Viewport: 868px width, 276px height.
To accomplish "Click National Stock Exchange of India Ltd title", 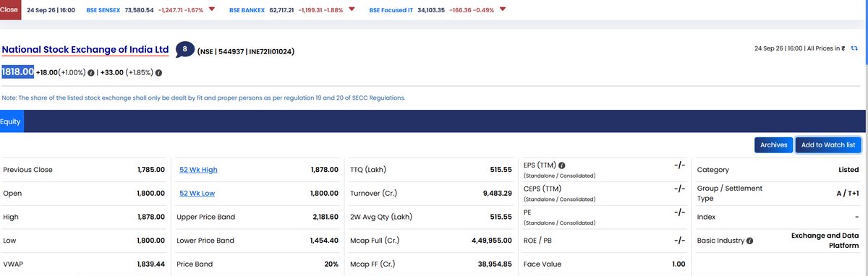I will tap(85, 50).
